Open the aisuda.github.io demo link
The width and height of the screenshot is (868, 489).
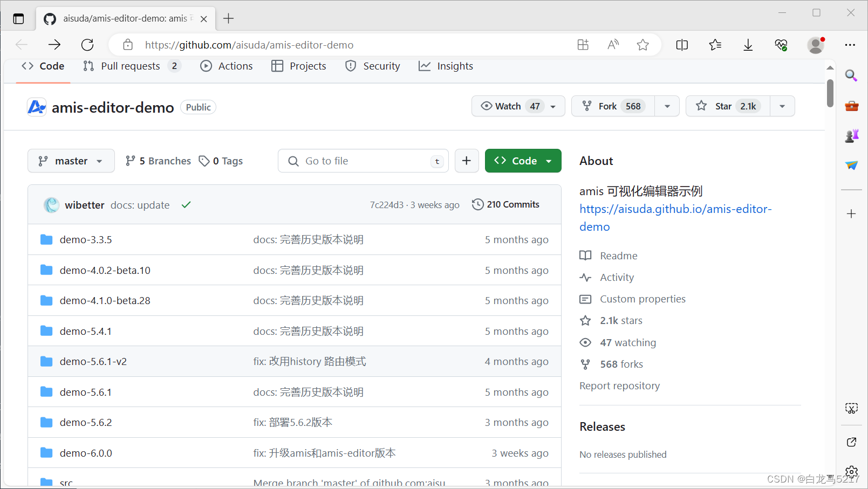(x=675, y=218)
